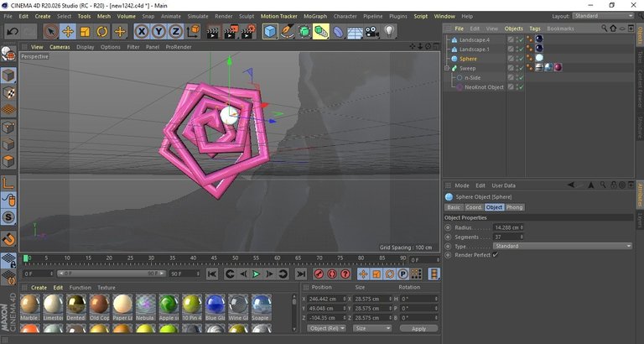Toggle the Sweep enable checkmark
This screenshot has width=644, height=344.
tap(521, 68)
